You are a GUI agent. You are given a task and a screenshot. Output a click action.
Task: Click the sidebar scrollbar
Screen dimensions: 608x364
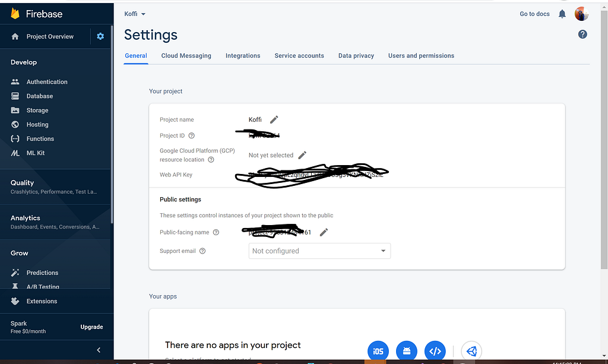(x=112, y=124)
